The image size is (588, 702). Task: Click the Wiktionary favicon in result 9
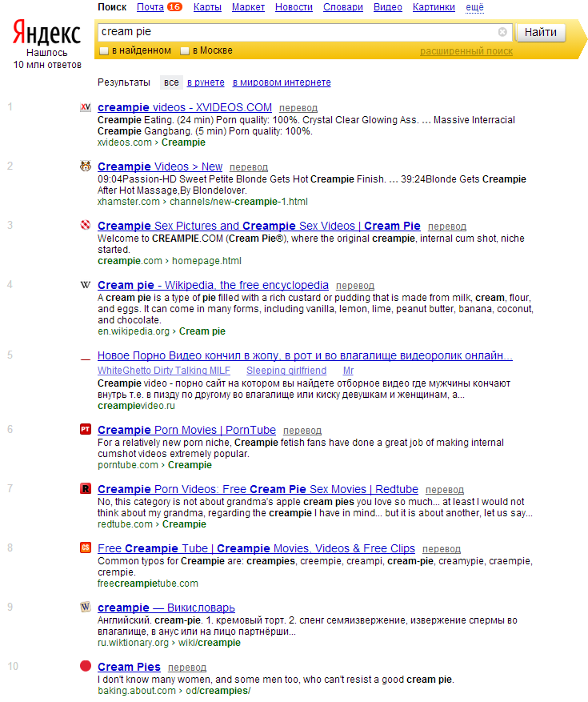86,607
